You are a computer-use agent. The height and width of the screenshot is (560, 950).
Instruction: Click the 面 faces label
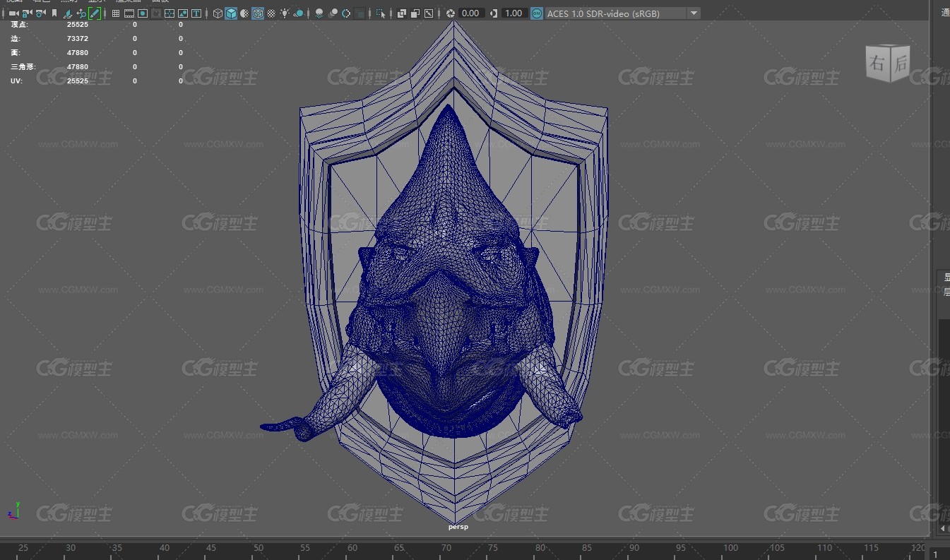(x=16, y=53)
